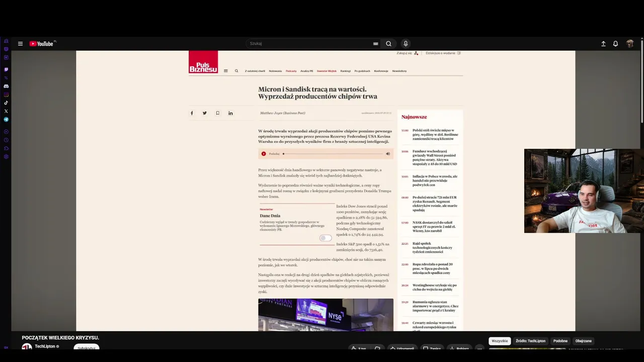Click the streamer webcam overlay
Image resolution: width=644 pixels, height=362 pixels.
(x=584, y=191)
